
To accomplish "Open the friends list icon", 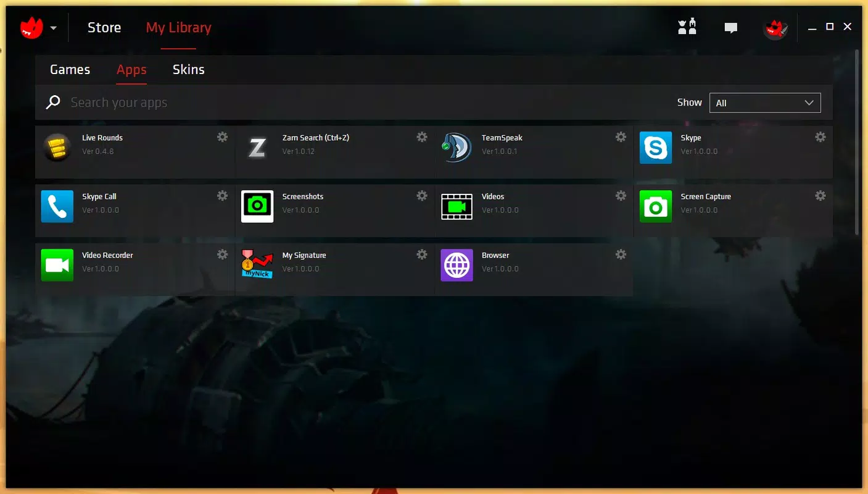I will 687,27.
